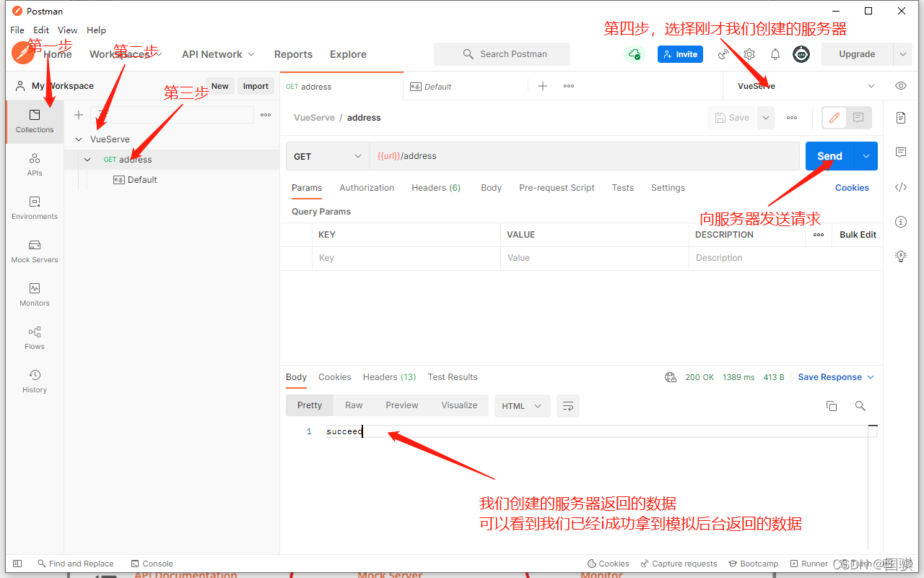The height and width of the screenshot is (578, 924).
Task: Collapse the address request examples
Action: tap(88, 160)
